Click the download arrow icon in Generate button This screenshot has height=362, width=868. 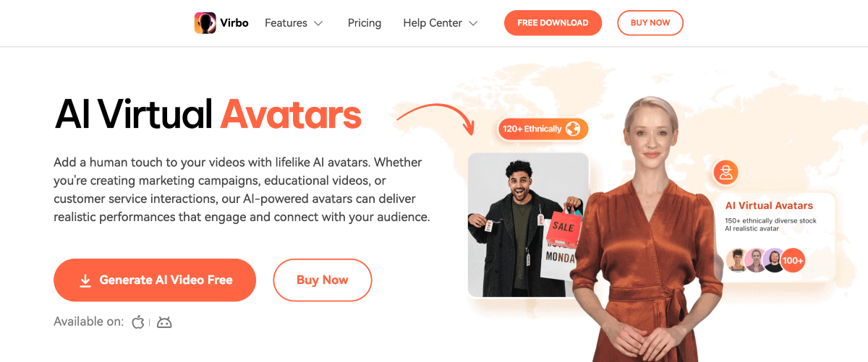click(85, 280)
